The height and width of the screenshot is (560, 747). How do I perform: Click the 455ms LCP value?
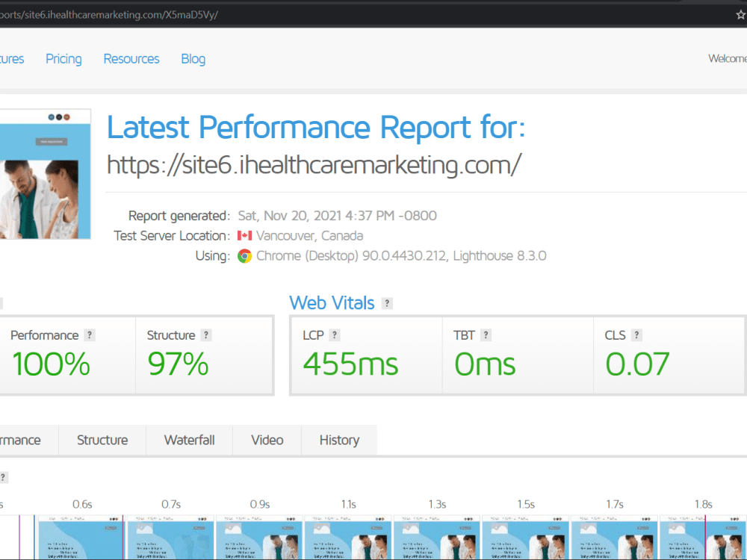pos(350,364)
